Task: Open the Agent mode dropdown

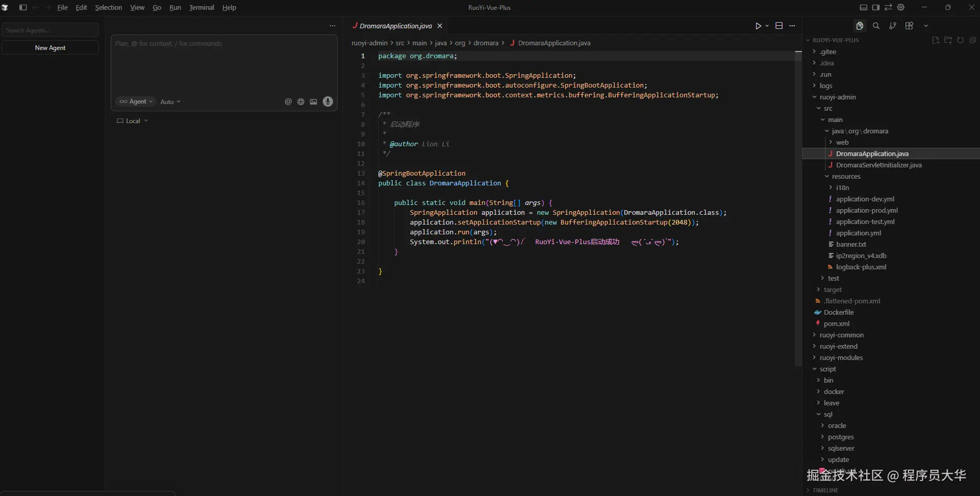Action: (136, 101)
